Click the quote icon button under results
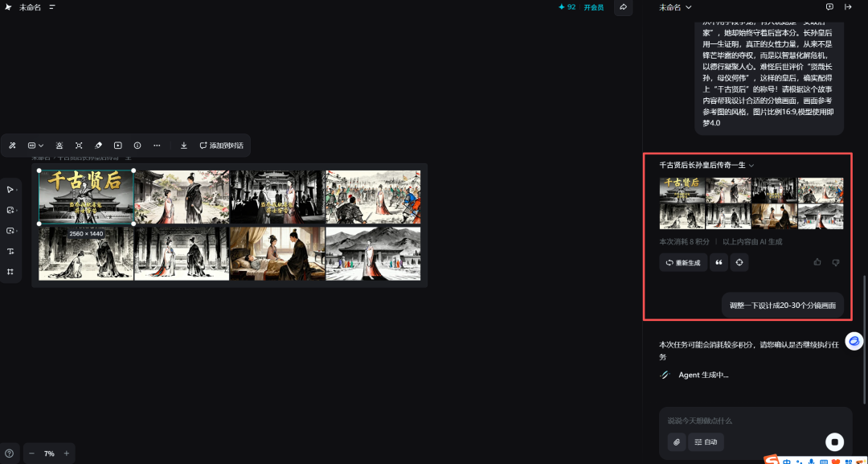 [x=719, y=262]
